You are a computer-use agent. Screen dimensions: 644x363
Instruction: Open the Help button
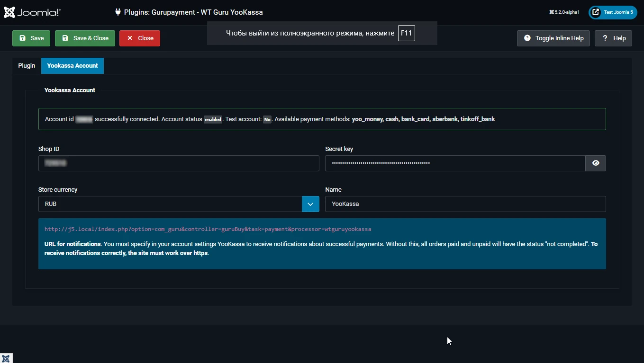[613, 38]
